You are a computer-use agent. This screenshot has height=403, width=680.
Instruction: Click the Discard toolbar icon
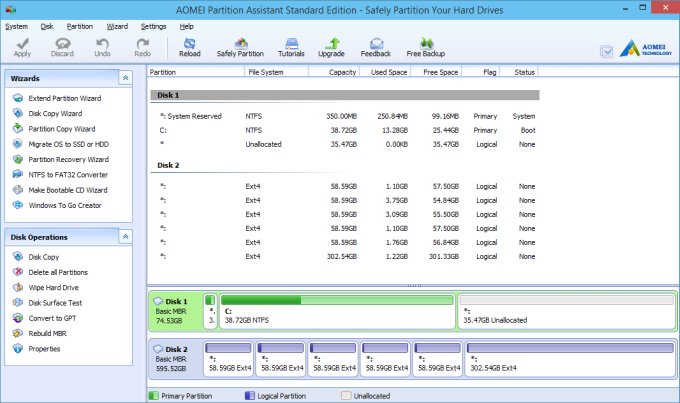(62, 43)
